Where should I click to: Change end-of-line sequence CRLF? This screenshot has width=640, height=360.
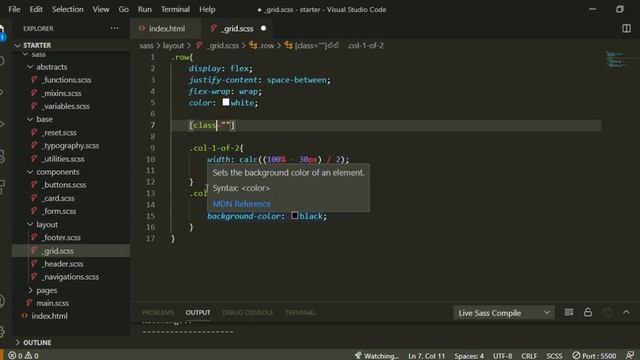529,356
